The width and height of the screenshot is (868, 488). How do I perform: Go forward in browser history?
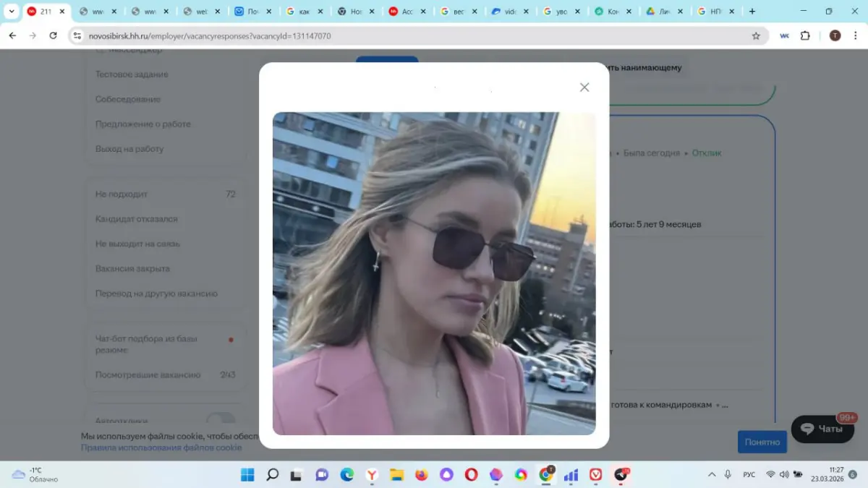(33, 35)
